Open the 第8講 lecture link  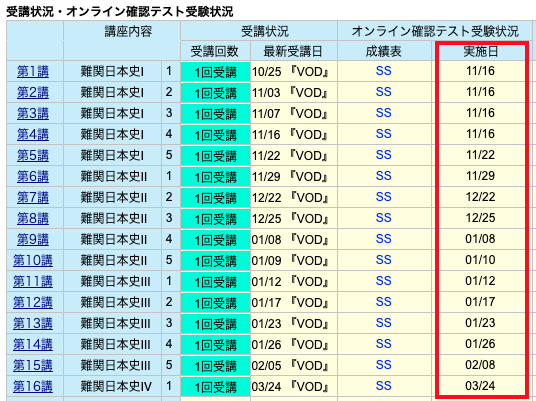33,218
